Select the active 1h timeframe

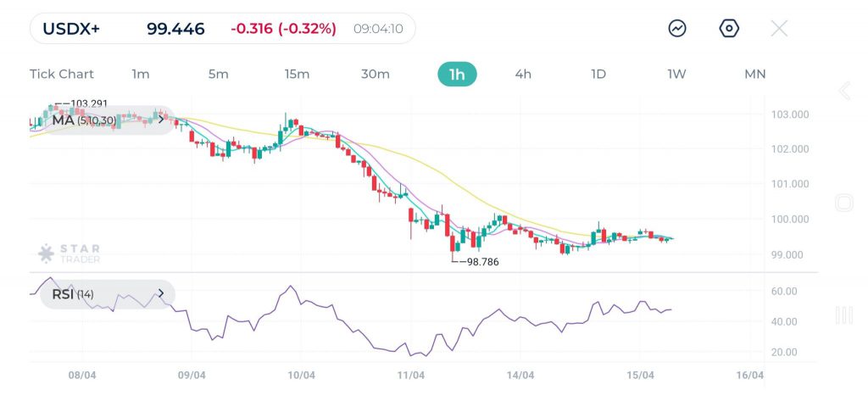(x=457, y=74)
